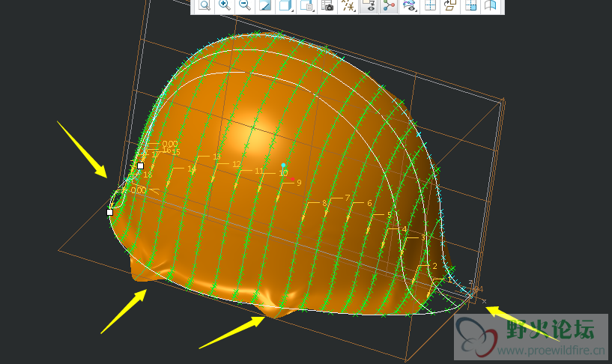
Task: Select the lower white square curve endpoint
Action: [110, 212]
